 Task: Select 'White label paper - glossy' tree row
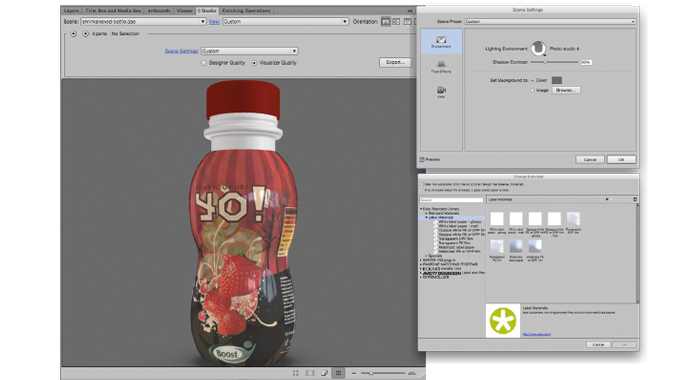460,222
